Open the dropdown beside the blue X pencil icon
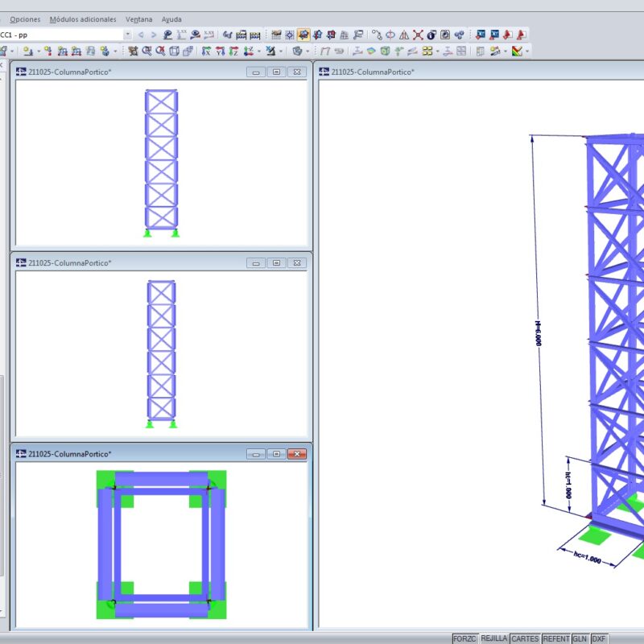Image resolution: width=644 pixels, height=644 pixels. [x=281, y=52]
